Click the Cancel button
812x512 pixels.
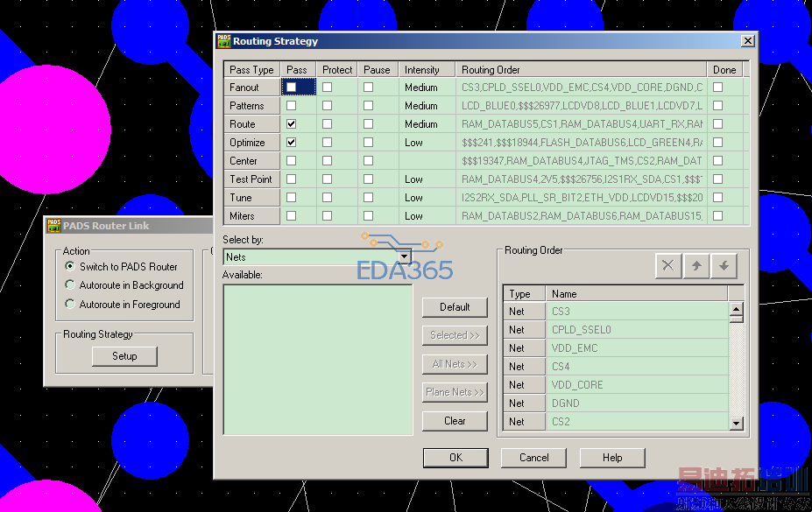[x=534, y=458]
